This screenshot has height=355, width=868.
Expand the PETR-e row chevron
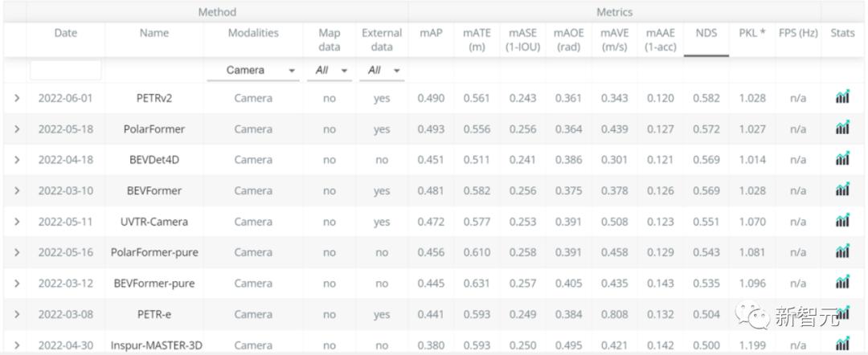pyautogui.click(x=17, y=315)
